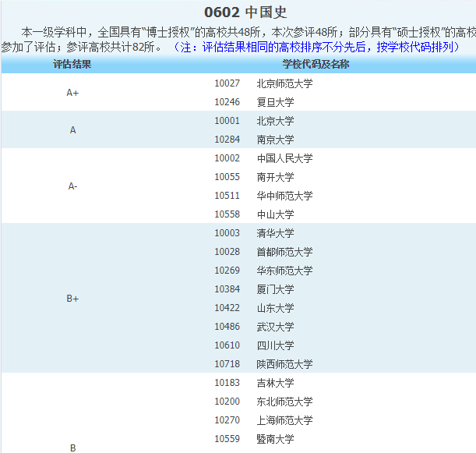Viewport: 476px width, 453px height.
Task: Click the 暨南大学 entry
Action: point(275,439)
